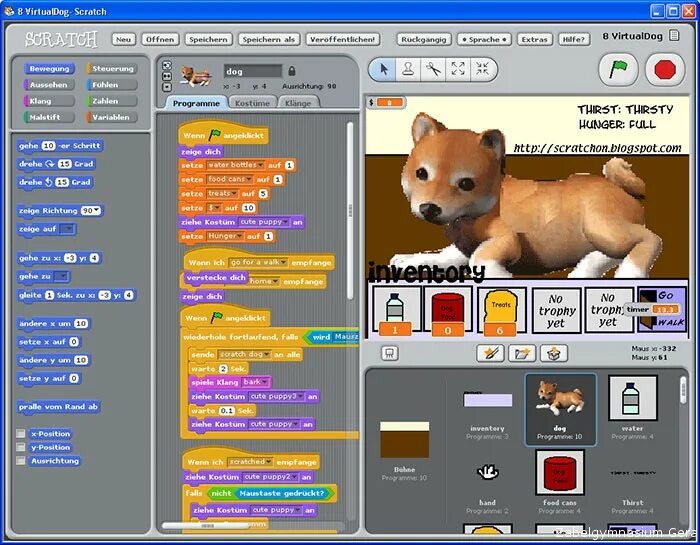Click scripts area vertical scrollbar
This screenshot has width=700, height=545.
pos(350,210)
